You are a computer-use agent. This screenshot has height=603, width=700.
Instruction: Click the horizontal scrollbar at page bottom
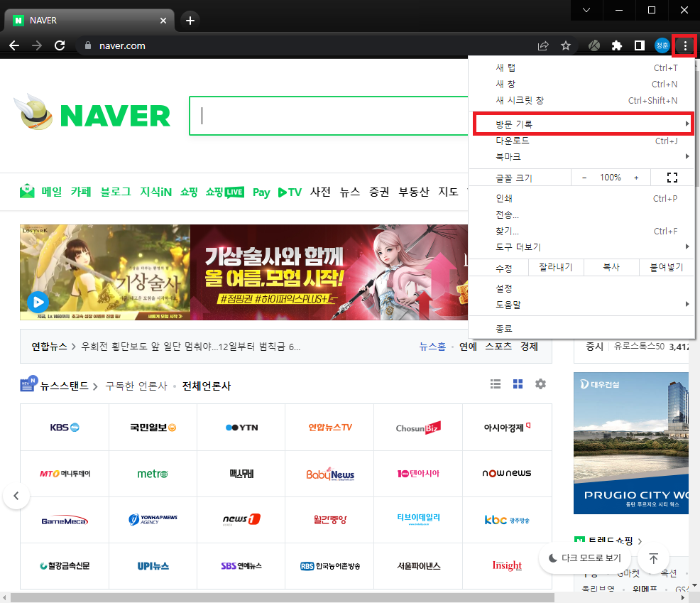282,597
